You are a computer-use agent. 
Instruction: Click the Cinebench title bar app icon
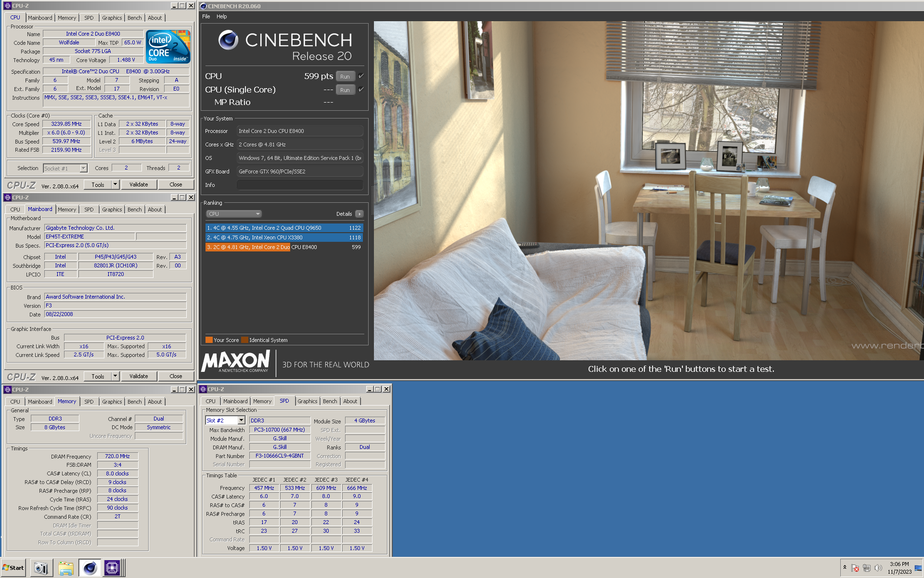click(x=204, y=6)
